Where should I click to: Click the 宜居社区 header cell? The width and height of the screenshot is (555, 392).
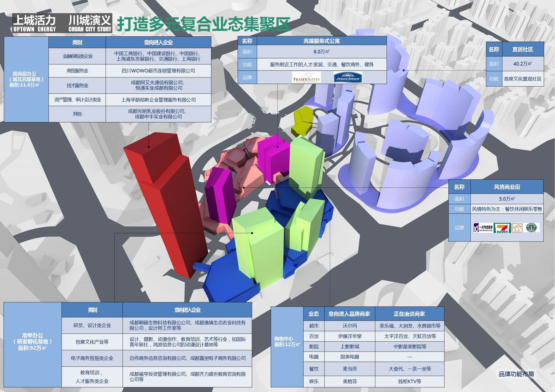(x=522, y=49)
